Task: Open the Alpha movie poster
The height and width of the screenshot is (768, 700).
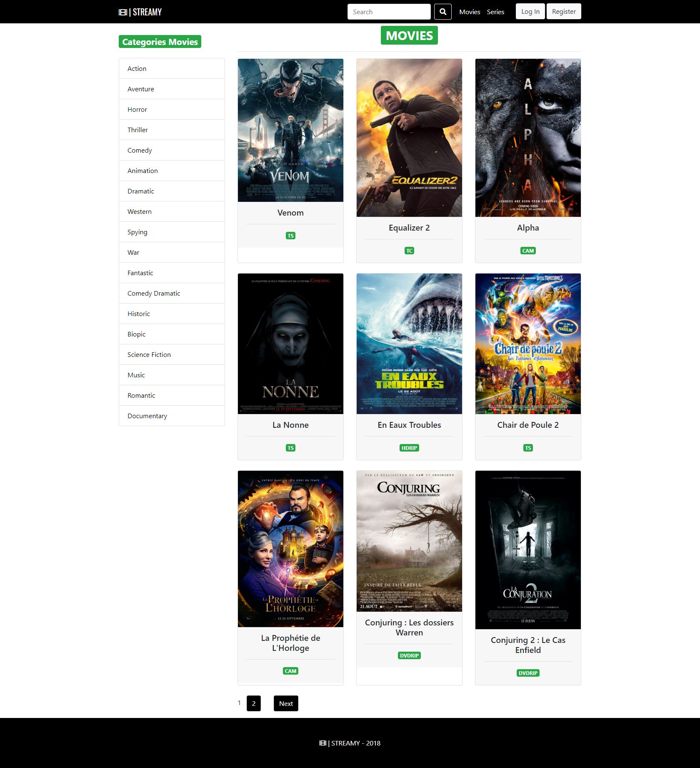Action: point(528,138)
